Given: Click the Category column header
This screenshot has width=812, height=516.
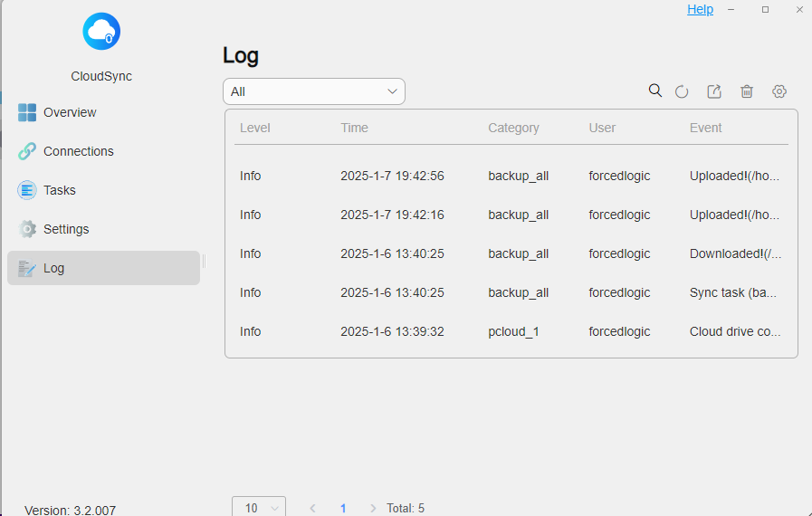Looking at the screenshot, I should 513,128.
